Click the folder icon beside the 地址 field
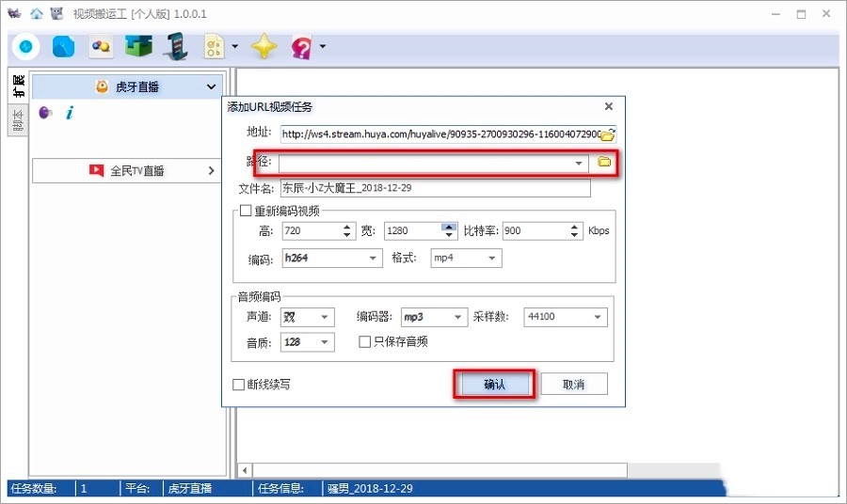 [x=608, y=134]
